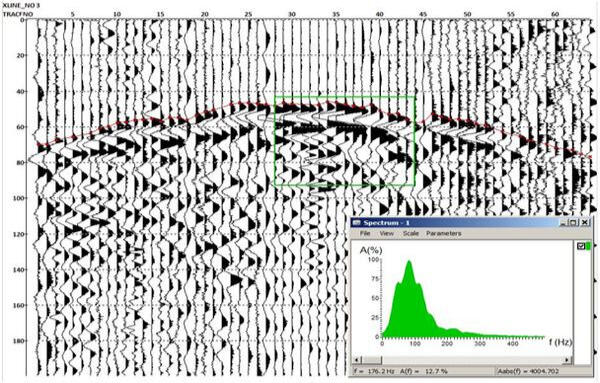This screenshot has width=600, height=383.
Task: Click the TRACENO header label
Action: pyautogui.click(x=18, y=14)
